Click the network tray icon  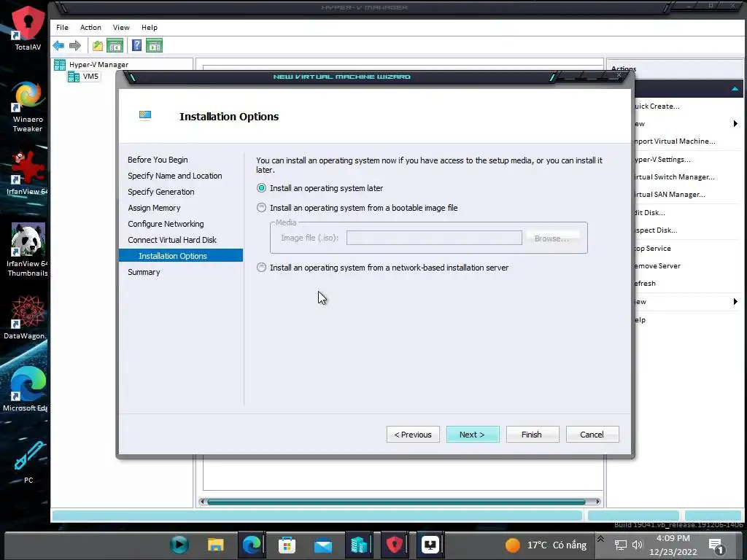point(620,545)
